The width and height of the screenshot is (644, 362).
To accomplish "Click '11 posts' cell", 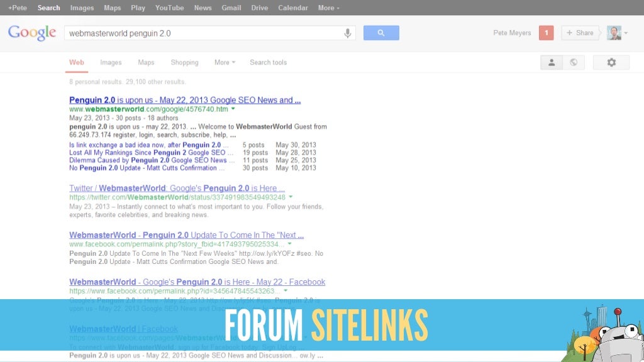I will tap(255, 160).
